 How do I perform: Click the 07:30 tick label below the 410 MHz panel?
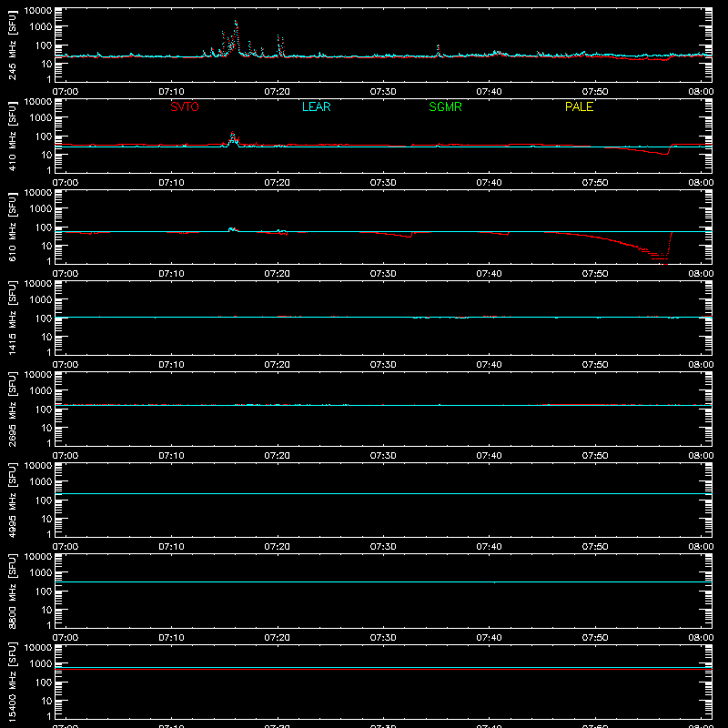pos(383,183)
